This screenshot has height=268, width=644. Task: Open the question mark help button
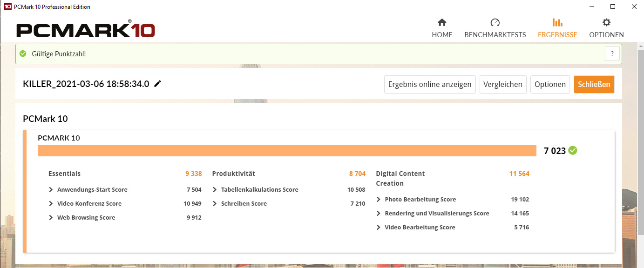coord(612,54)
